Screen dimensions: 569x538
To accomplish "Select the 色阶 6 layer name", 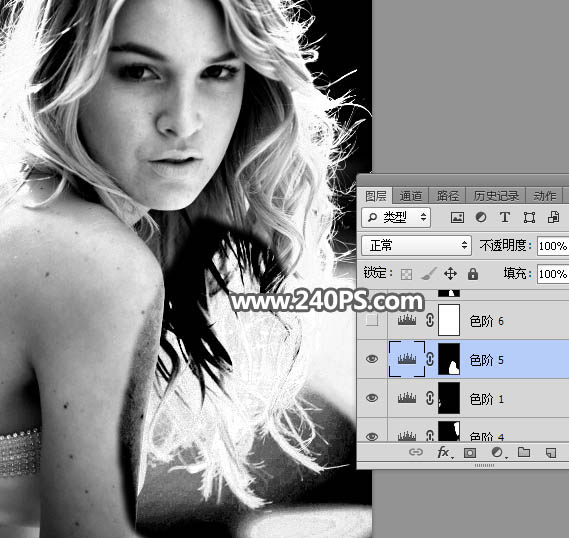I will pos(487,321).
